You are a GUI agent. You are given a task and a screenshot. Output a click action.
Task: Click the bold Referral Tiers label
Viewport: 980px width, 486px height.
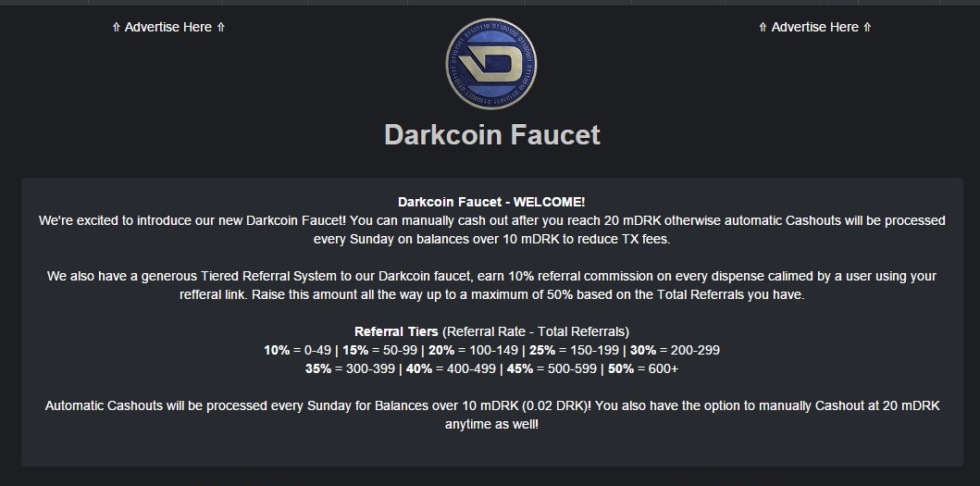click(396, 331)
